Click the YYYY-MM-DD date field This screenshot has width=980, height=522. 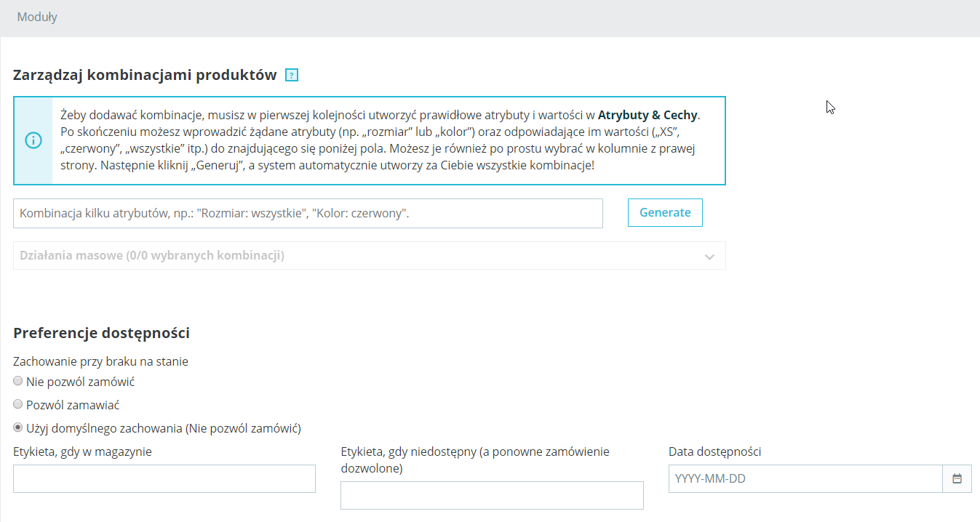pos(805,479)
